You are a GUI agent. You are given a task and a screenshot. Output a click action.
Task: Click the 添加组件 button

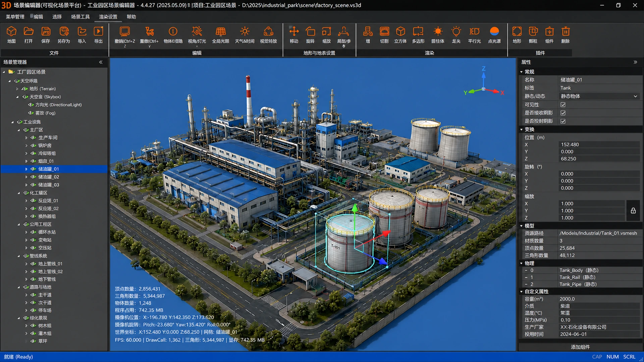click(x=580, y=347)
